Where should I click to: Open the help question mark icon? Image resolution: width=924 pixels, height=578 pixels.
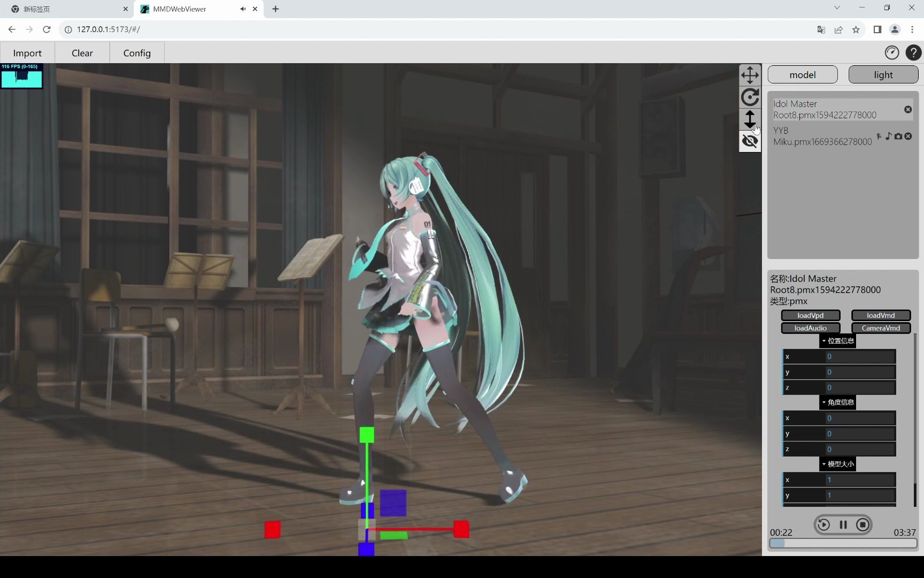[913, 52]
